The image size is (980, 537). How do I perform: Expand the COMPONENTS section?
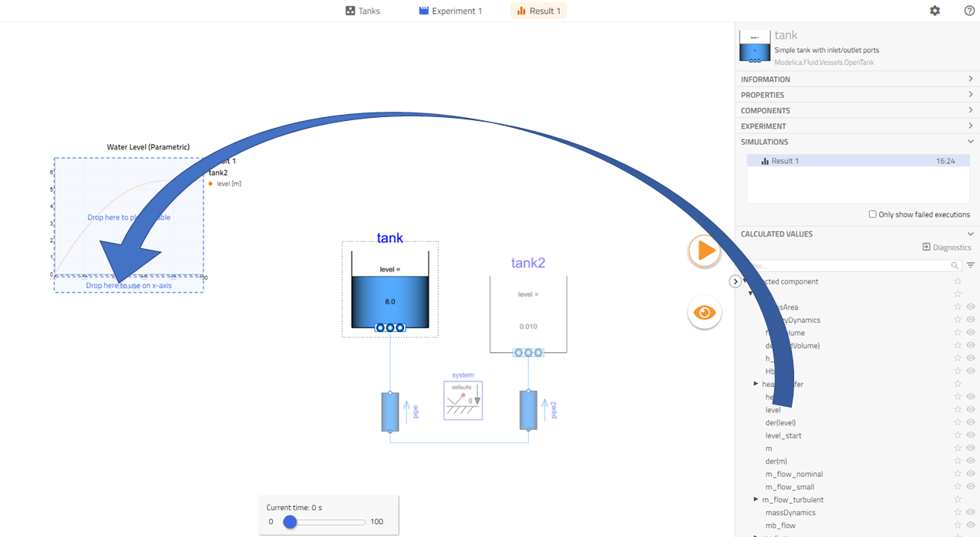(857, 110)
